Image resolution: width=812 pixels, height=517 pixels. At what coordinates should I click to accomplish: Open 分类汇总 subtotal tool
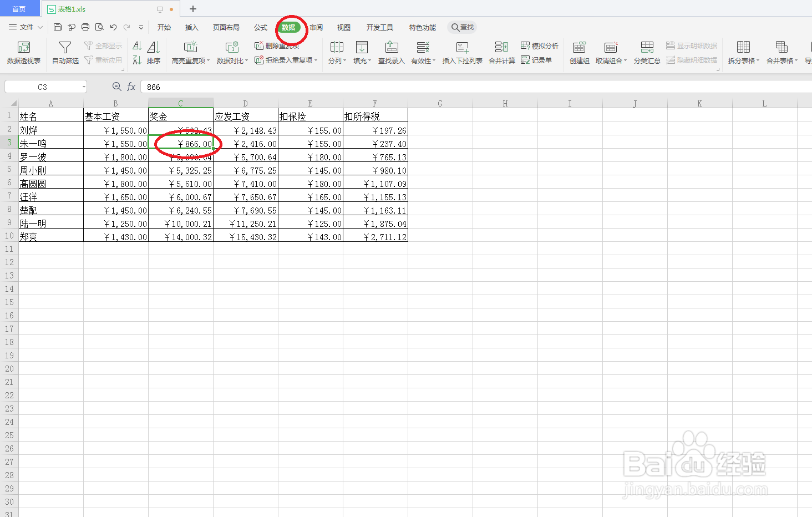(x=647, y=53)
